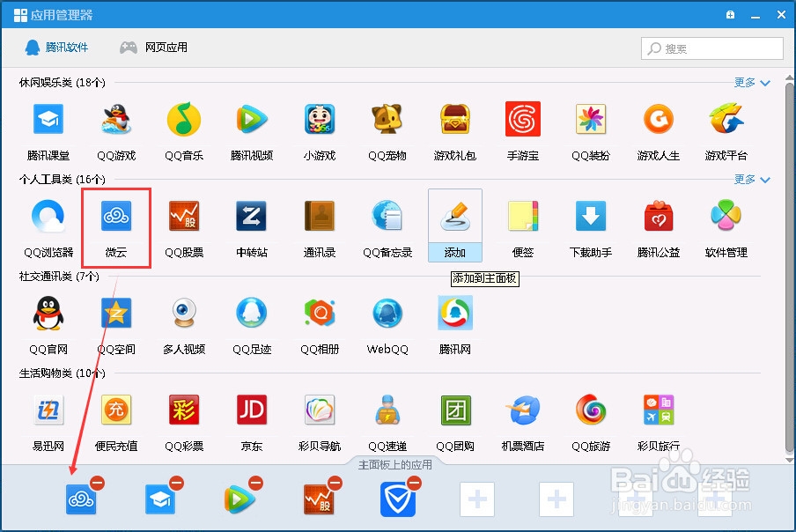Open 小游戏 app icon
Image resolution: width=796 pixels, height=532 pixels.
click(320, 119)
